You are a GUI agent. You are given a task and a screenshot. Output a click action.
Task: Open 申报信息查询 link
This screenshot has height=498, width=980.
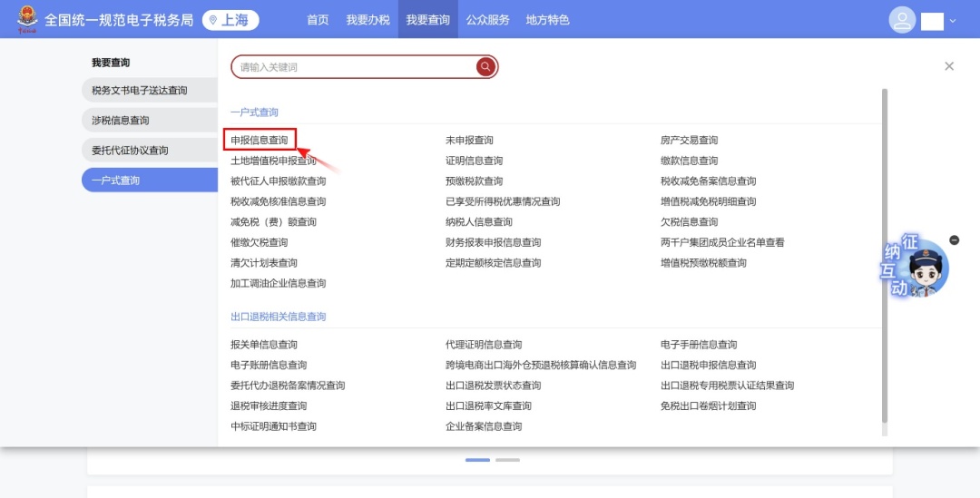(x=260, y=141)
